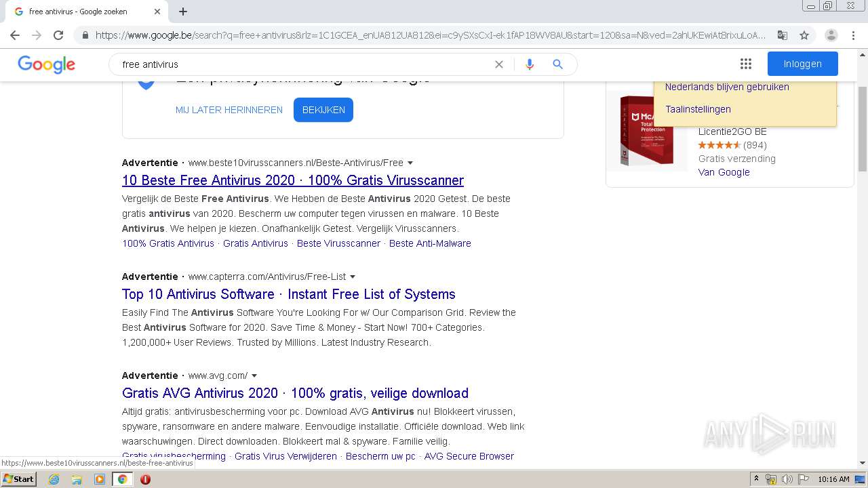Click the Van Google link
The height and width of the screenshot is (488, 868).
[724, 172]
